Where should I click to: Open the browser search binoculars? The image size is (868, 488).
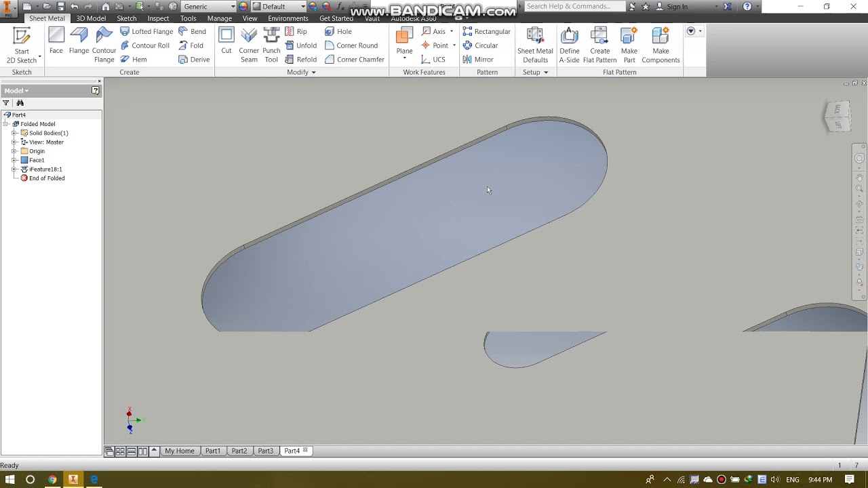tap(20, 103)
